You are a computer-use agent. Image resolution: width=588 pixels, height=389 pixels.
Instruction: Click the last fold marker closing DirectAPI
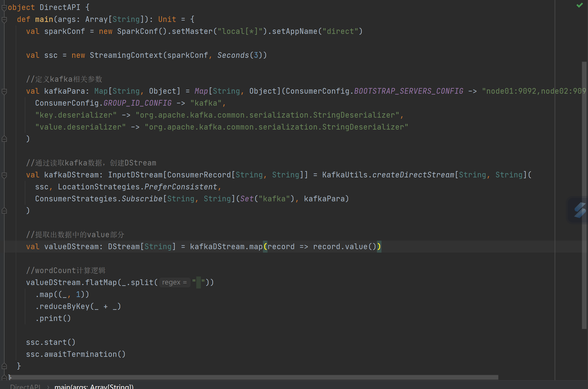(4, 378)
